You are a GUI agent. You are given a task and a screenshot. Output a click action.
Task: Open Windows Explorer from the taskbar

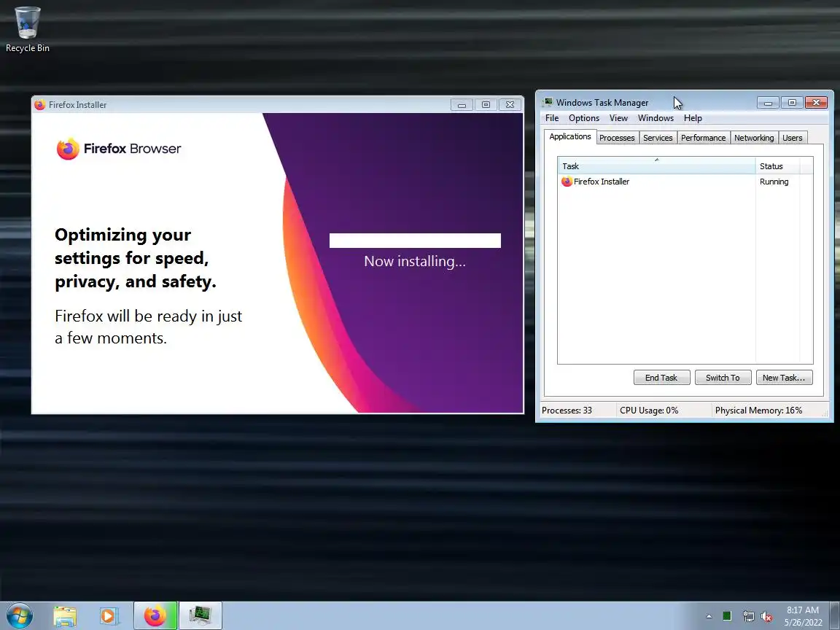tap(65, 616)
